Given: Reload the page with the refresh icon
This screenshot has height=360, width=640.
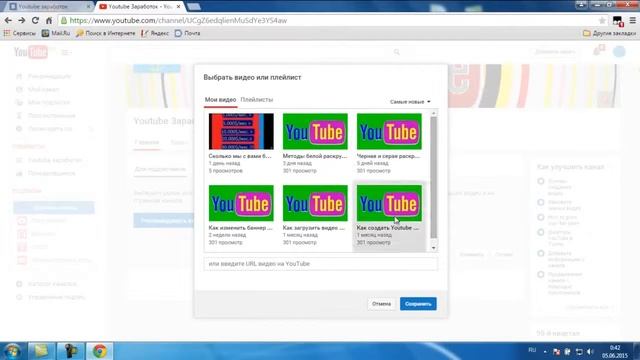Looking at the screenshot, I should tap(35, 20).
